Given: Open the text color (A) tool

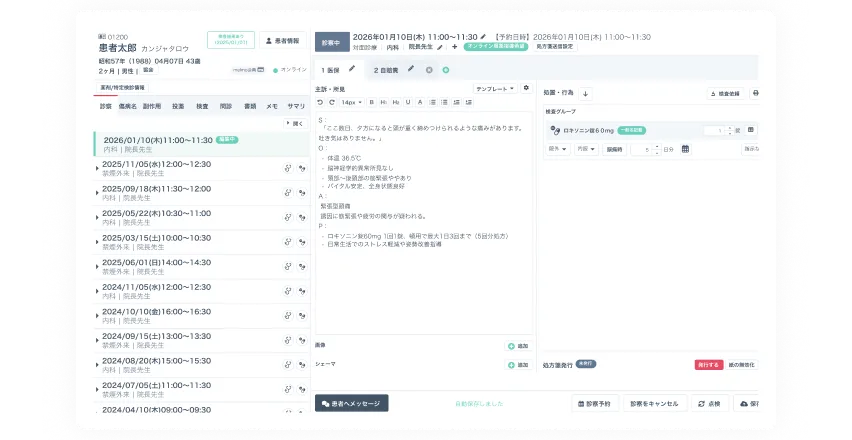Looking at the screenshot, I should [420, 102].
